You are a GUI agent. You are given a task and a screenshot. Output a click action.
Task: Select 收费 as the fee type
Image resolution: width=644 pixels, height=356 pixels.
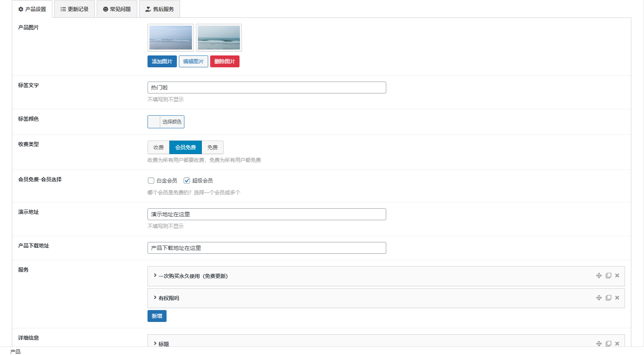[x=159, y=147]
